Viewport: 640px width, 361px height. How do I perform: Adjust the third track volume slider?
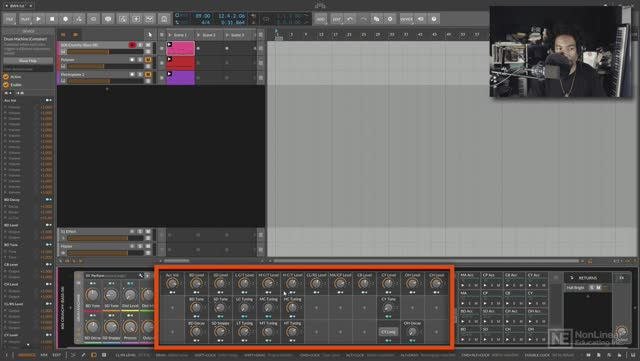coord(105,81)
